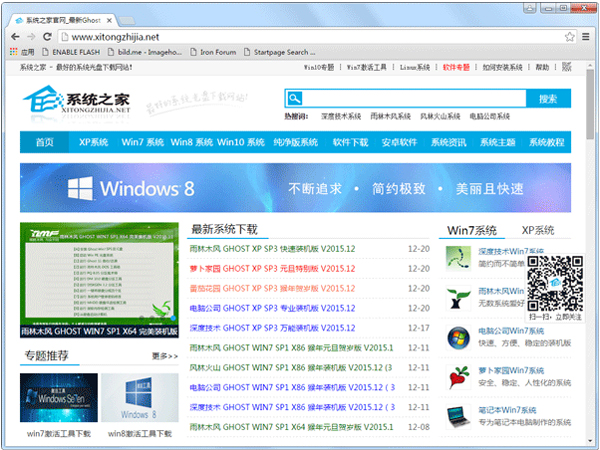Click hot keyword 电脑公司系统
Screen dimensions: 600x450
point(490,116)
